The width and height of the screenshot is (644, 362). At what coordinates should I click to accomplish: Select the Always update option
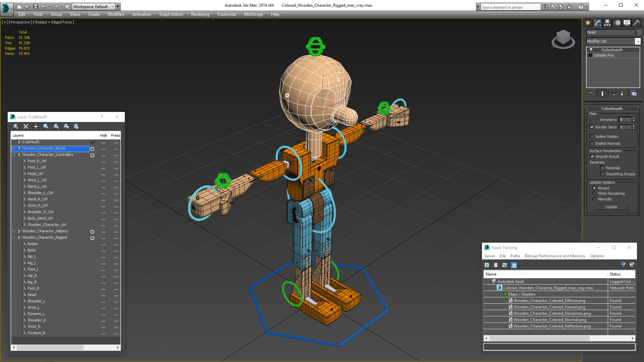pyautogui.click(x=594, y=188)
